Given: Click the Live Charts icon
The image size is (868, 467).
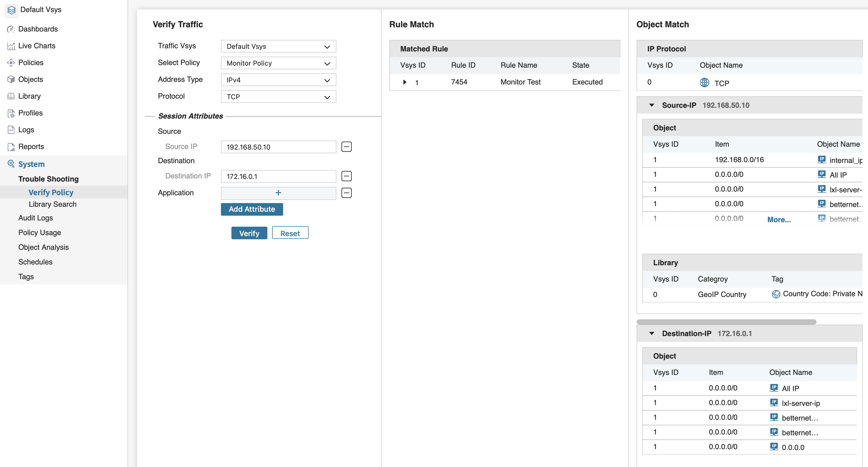Looking at the screenshot, I should pyautogui.click(x=11, y=46).
